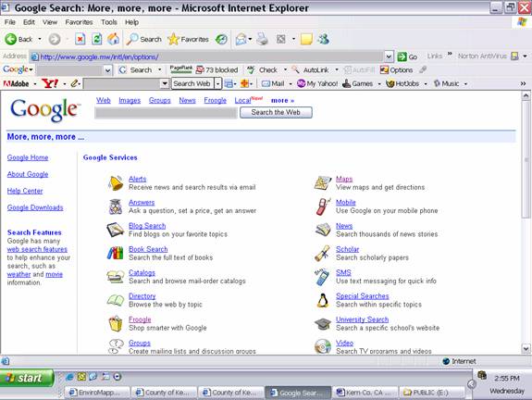Click the Special Searches penguin icon
This screenshot has width=532, height=400.
[322, 300]
